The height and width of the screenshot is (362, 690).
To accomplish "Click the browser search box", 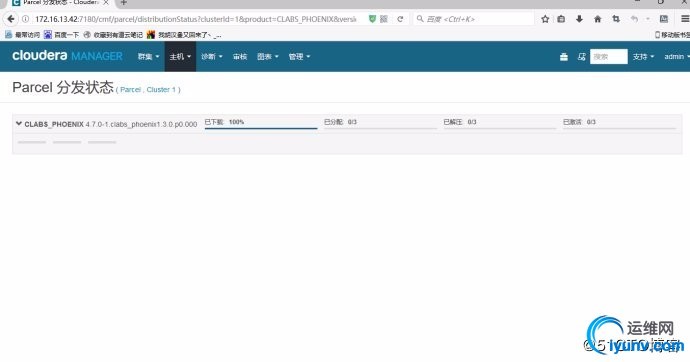I will pyautogui.click(x=474, y=19).
